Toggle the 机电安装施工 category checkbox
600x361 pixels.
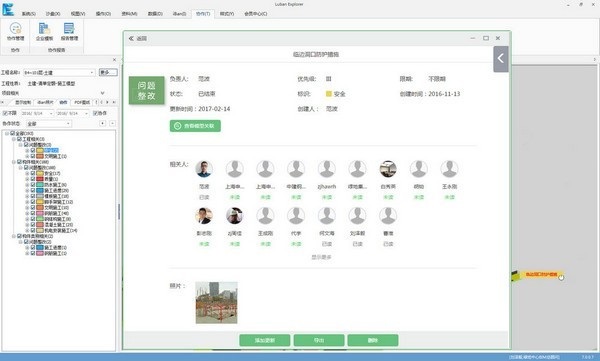pyautogui.click(x=33, y=230)
